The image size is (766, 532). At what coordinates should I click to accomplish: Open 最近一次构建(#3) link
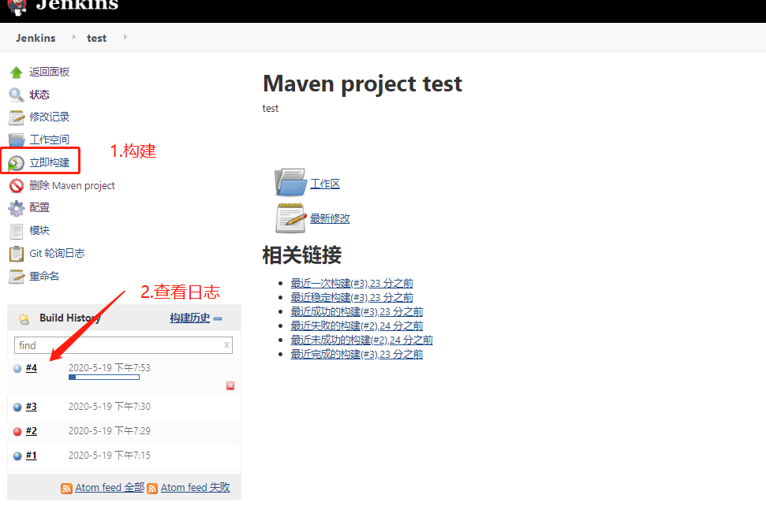(x=352, y=283)
